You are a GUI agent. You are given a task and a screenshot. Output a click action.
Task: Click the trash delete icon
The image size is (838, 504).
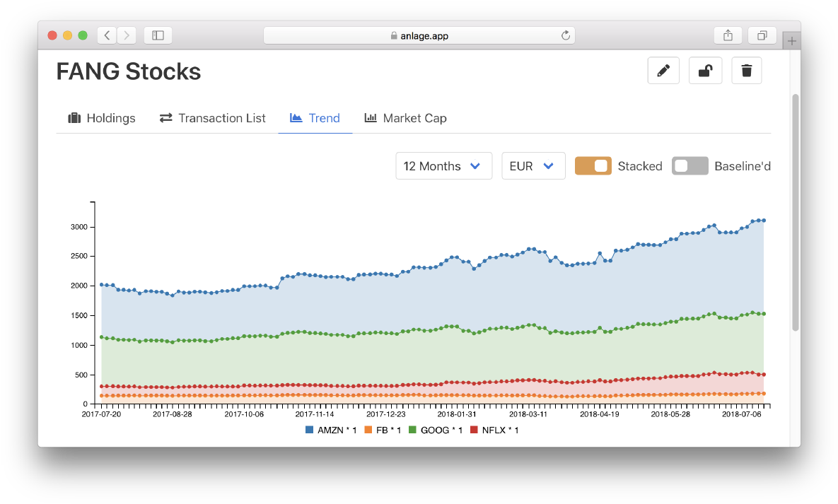[x=747, y=70]
